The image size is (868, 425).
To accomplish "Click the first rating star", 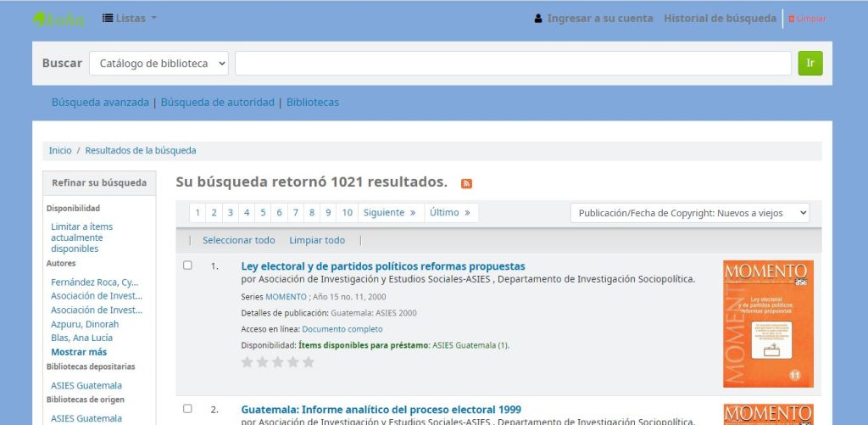I will point(248,362).
